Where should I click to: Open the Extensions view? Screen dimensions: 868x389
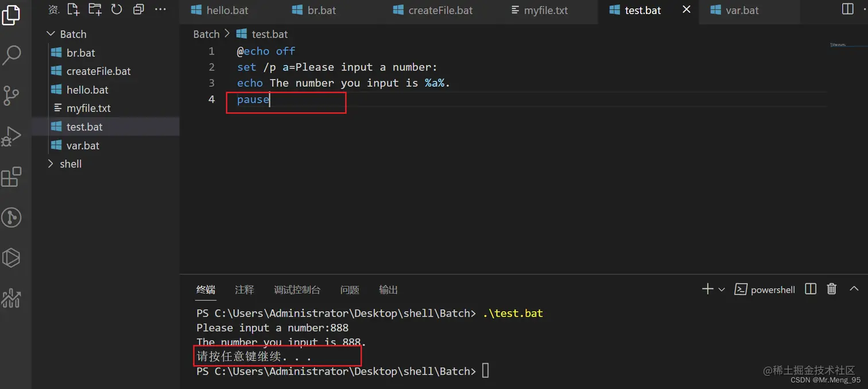(x=11, y=177)
